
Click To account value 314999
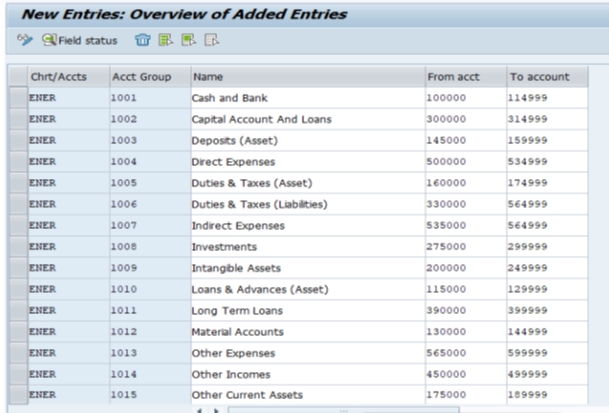(548, 119)
